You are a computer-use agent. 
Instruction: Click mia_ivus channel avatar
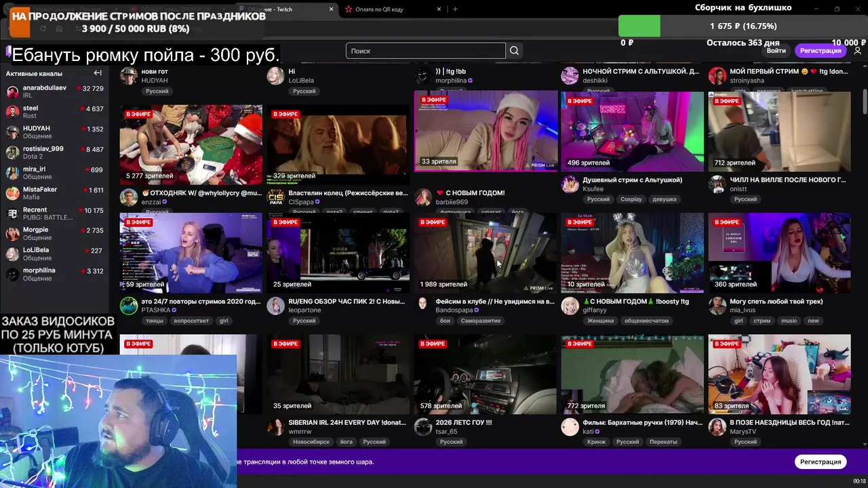[717, 306]
